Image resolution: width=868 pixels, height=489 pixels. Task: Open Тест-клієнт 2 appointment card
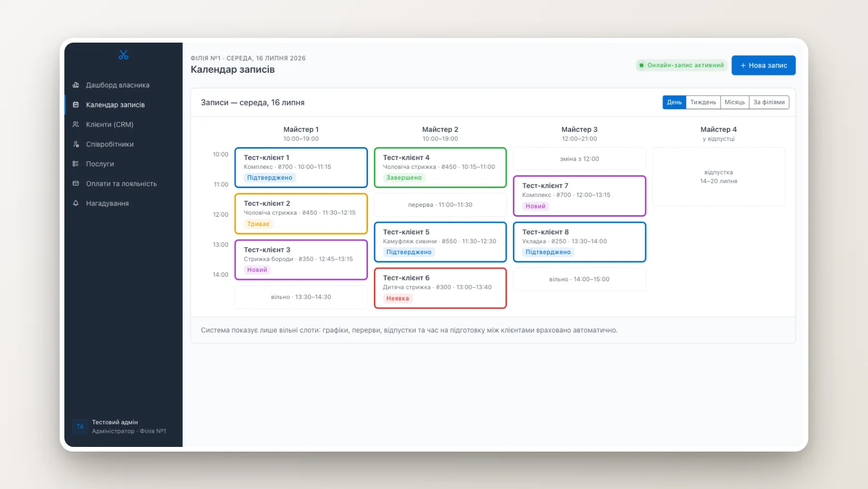tap(301, 214)
